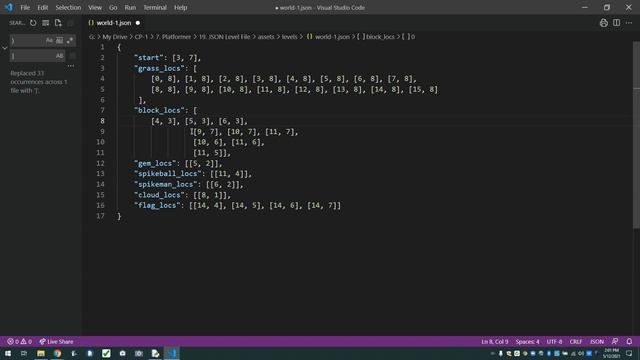Click the taskbar clock and date

[611, 353]
